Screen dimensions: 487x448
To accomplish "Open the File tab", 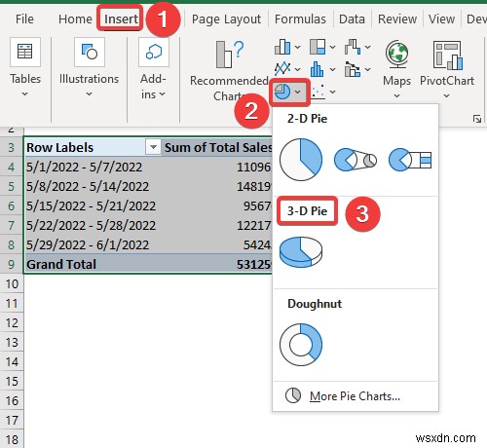I will coord(24,19).
